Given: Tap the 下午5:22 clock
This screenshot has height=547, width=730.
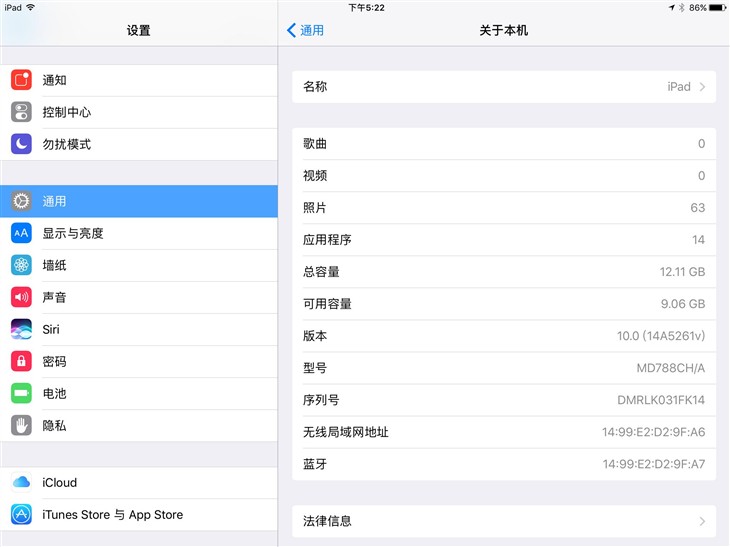Looking at the screenshot, I should pos(367,7).
